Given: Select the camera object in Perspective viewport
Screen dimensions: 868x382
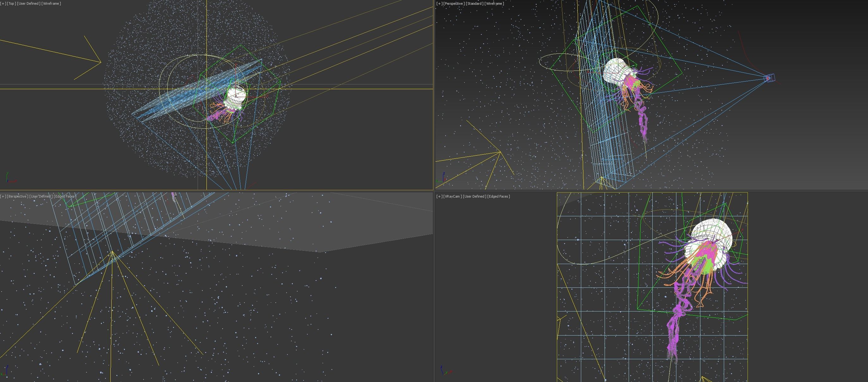Looking at the screenshot, I should 770,78.
